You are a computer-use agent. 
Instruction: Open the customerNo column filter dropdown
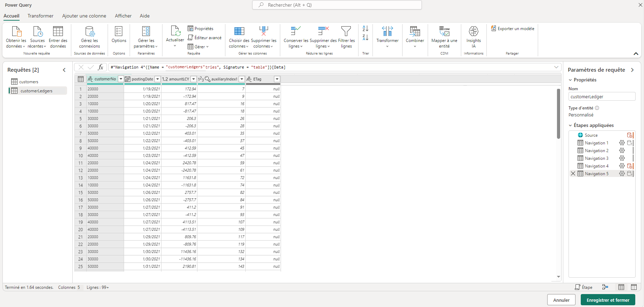tap(121, 79)
